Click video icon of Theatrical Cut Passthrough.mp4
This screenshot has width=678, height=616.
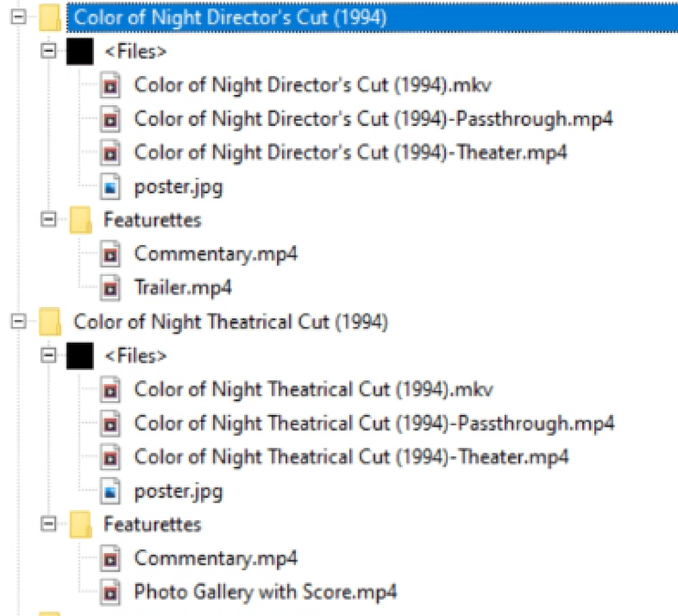111,423
